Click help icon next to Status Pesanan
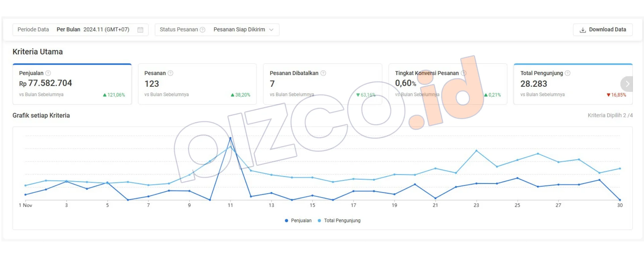This screenshot has height=268, width=644. [x=203, y=30]
